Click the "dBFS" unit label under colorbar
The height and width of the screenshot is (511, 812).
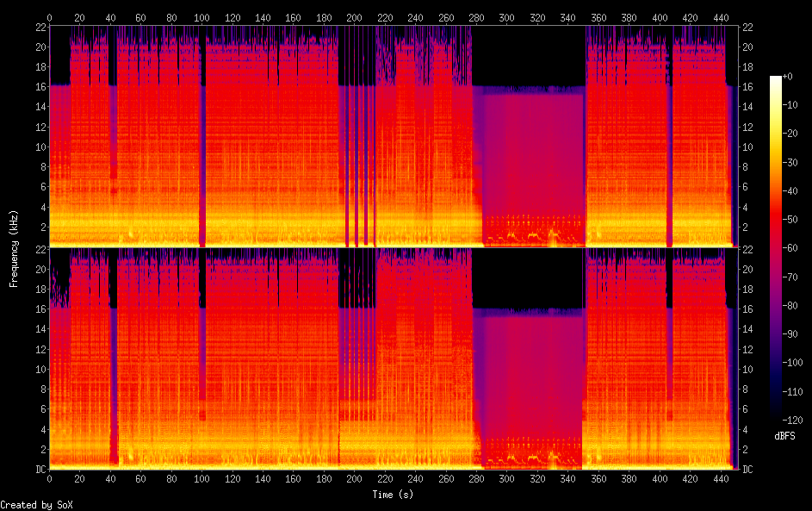(x=784, y=436)
